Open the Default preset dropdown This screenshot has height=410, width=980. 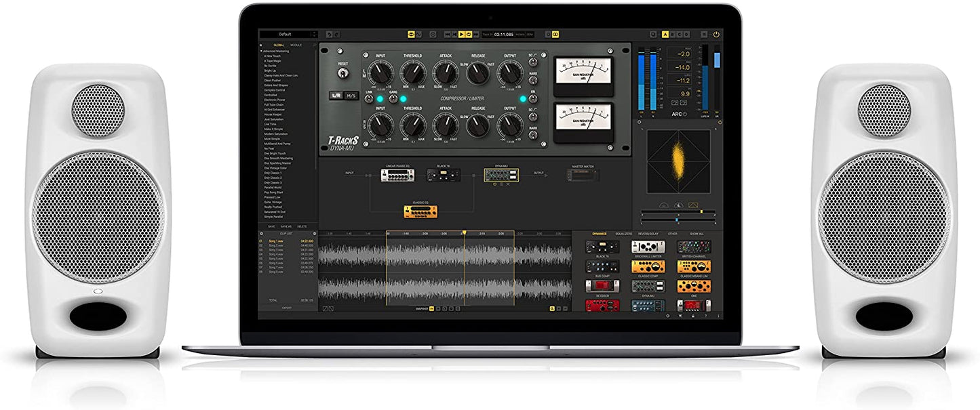coord(288,34)
